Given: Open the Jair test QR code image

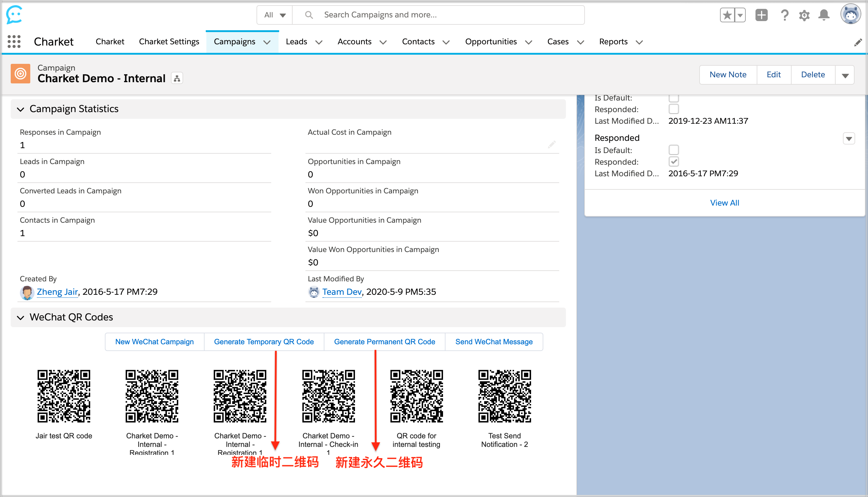Looking at the screenshot, I should [64, 396].
